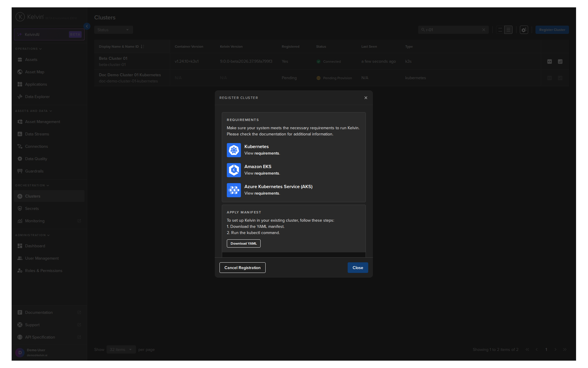Clear the search field text
588x368 pixels.
coord(484,30)
